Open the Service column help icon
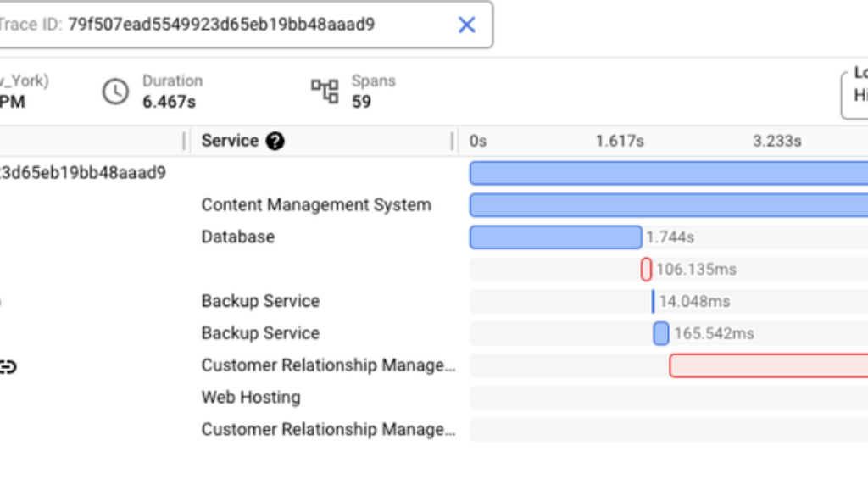The height and width of the screenshot is (496, 868). (x=275, y=142)
